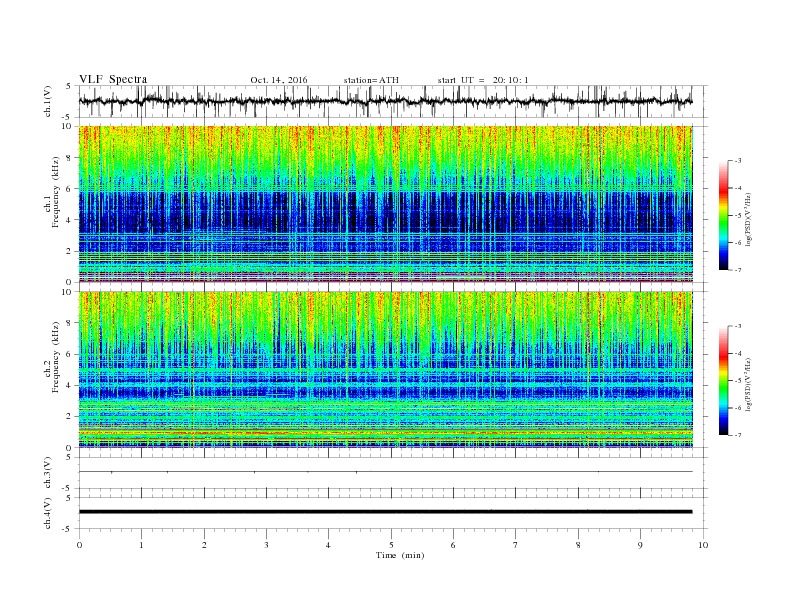This screenshot has height=612, width=792.
Task: Click the thick ch.4 voltage trace
Action: click(x=386, y=512)
